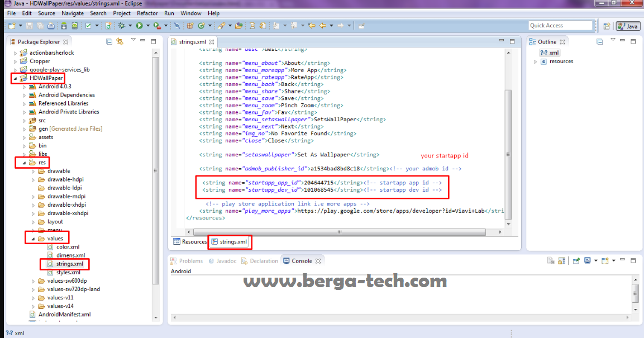Toggle Link with Editor in Package Explorer

pos(120,41)
